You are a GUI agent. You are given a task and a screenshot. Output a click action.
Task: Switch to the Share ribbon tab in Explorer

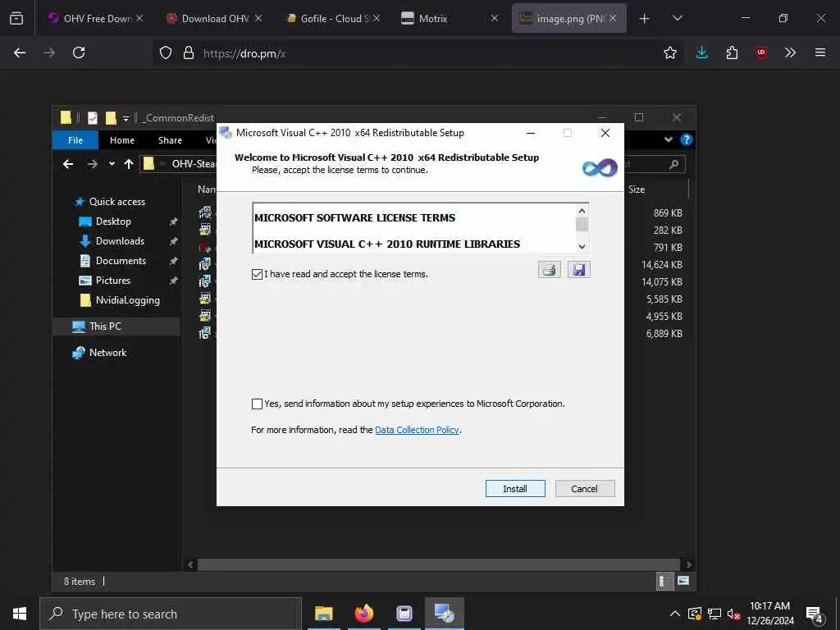170,139
